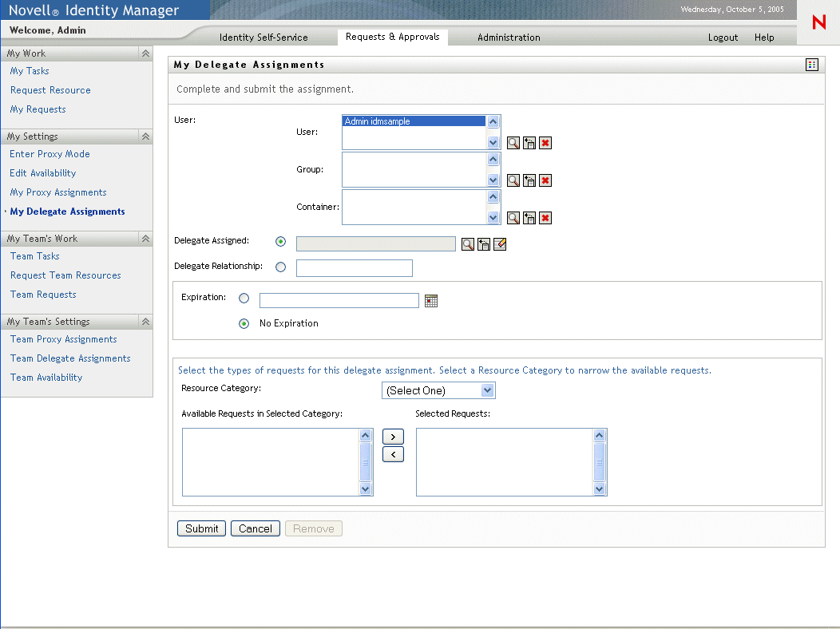Open the Expiration calendar picker icon
Viewport: 840px width, 629px height.
coord(431,301)
